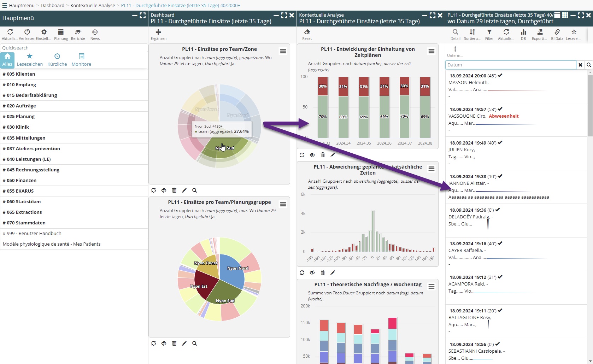Switch to the Lesezeichen tab

point(30,60)
